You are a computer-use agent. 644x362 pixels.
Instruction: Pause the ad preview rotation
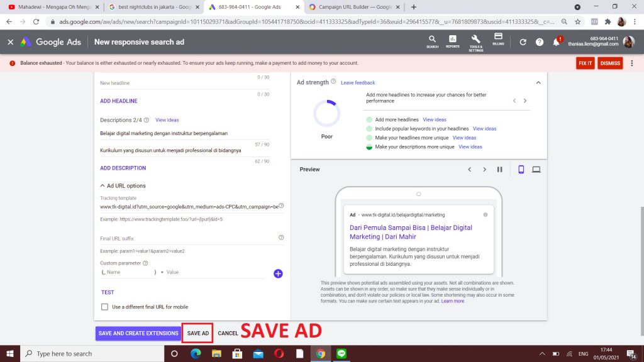(x=500, y=170)
